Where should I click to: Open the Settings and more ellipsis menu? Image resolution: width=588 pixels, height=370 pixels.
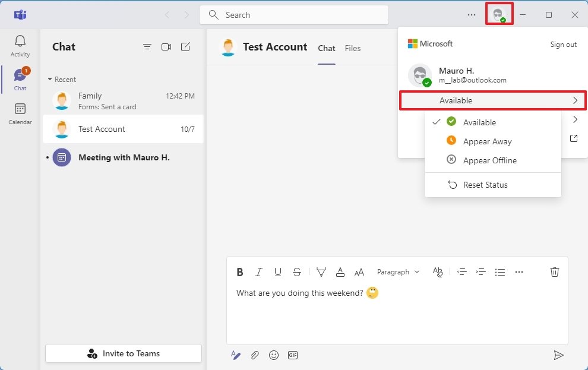(x=472, y=15)
